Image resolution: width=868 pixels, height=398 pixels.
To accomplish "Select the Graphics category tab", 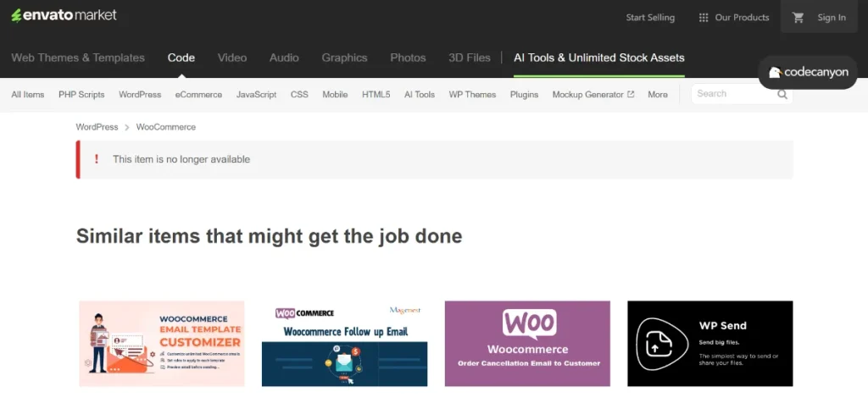I will pos(344,58).
